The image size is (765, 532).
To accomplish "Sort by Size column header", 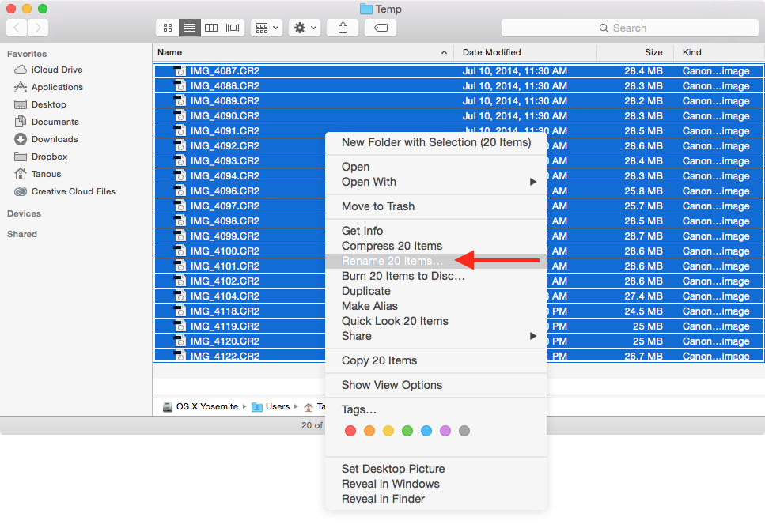I will pos(635,52).
